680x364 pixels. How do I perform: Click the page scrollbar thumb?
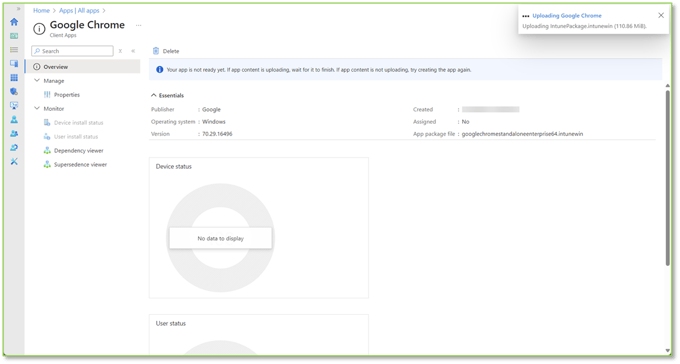pos(667,177)
